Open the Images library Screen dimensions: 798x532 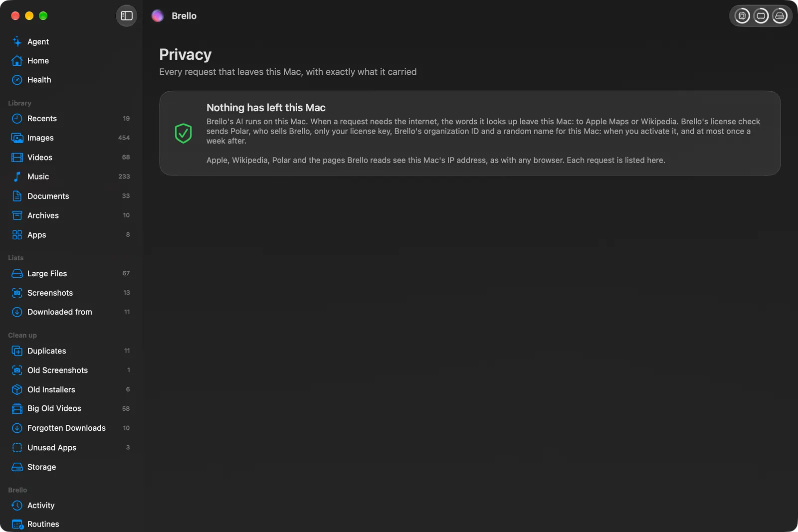71,138
